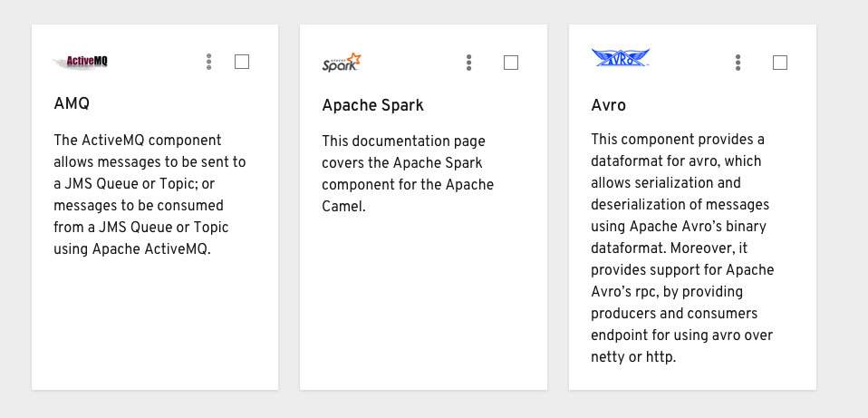This screenshot has width=868, height=418.
Task: Open the kebab menu on the AMQ card
Action: [208, 62]
